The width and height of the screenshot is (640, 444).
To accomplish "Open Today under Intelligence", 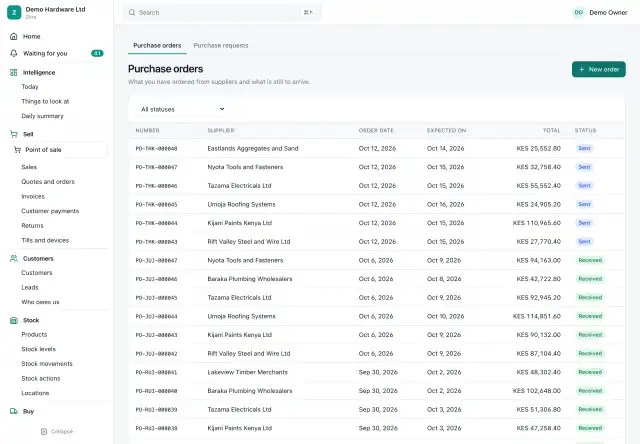I will click(x=30, y=87).
